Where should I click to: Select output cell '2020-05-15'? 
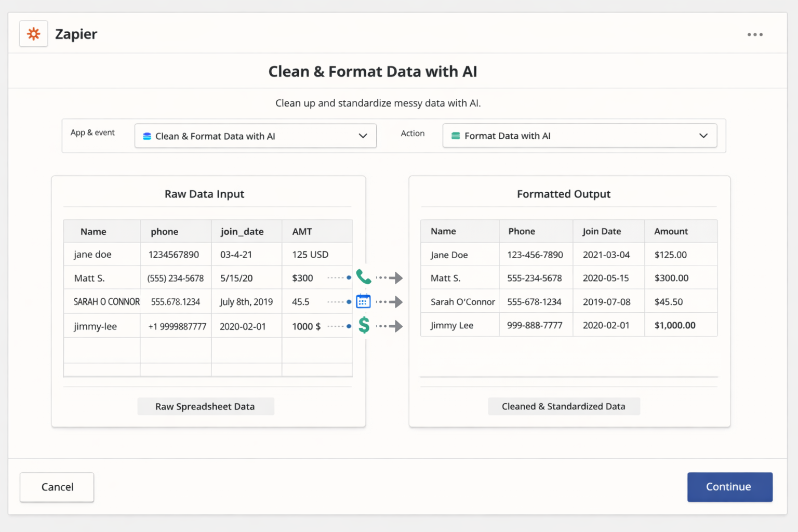pyautogui.click(x=608, y=278)
